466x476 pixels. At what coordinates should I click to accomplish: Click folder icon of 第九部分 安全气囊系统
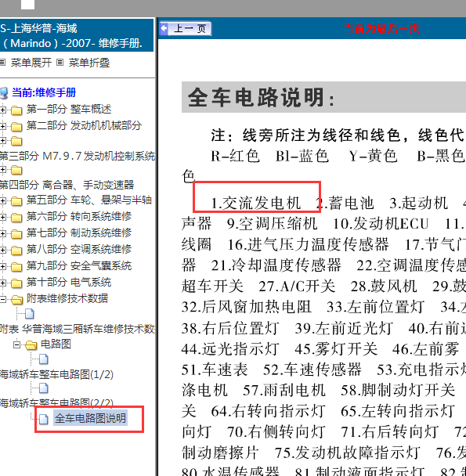(x=16, y=267)
